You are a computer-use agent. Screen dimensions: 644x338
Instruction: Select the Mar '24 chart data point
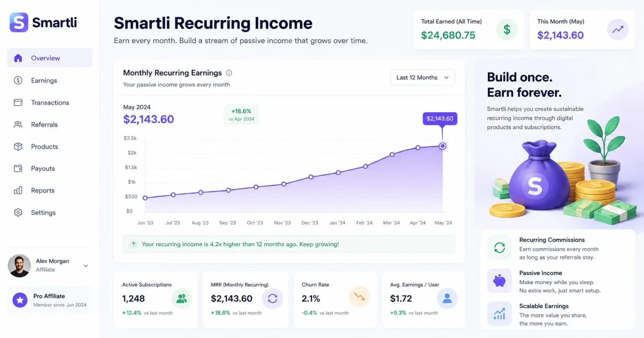point(392,155)
